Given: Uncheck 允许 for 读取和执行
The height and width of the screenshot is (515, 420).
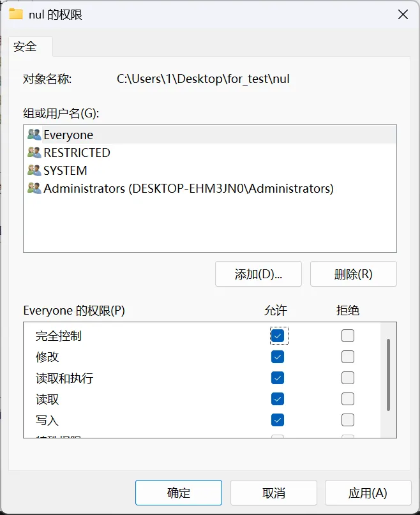Looking at the screenshot, I should tap(278, 377).
